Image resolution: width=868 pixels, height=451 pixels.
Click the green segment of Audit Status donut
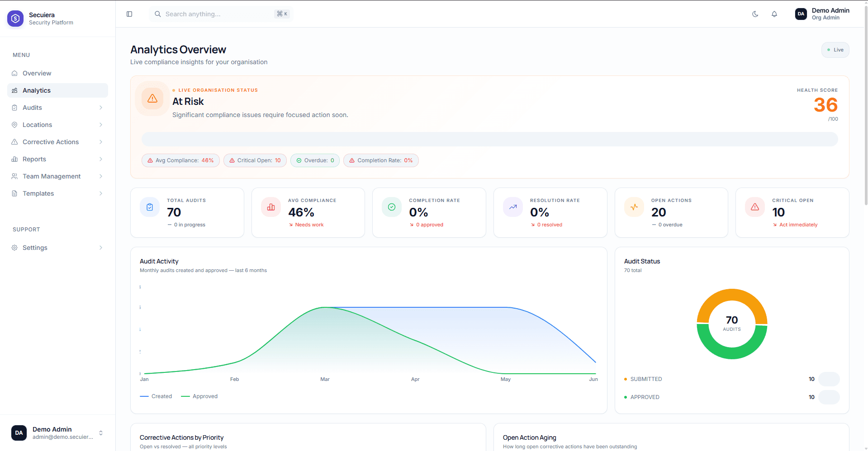point(732,353)
